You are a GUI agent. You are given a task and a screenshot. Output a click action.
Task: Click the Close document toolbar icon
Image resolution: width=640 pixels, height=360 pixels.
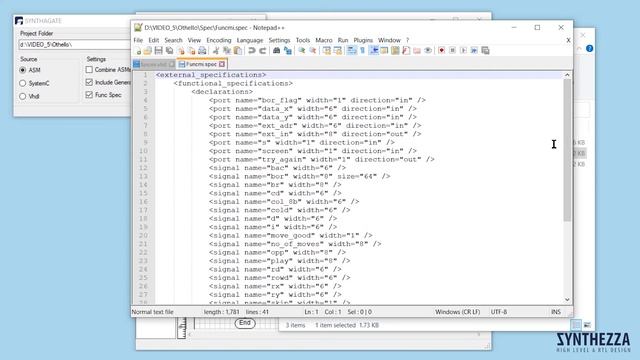click(x=181, y=51)
